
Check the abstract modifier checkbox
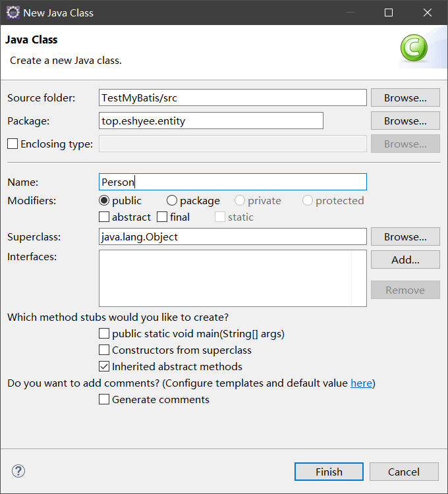(104, 217)
